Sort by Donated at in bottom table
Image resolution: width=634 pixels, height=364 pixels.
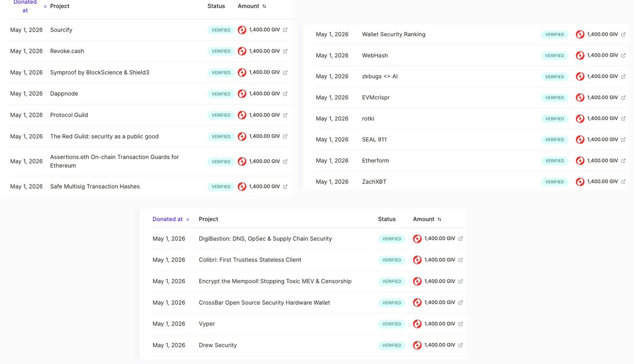[x=171, y=219]
